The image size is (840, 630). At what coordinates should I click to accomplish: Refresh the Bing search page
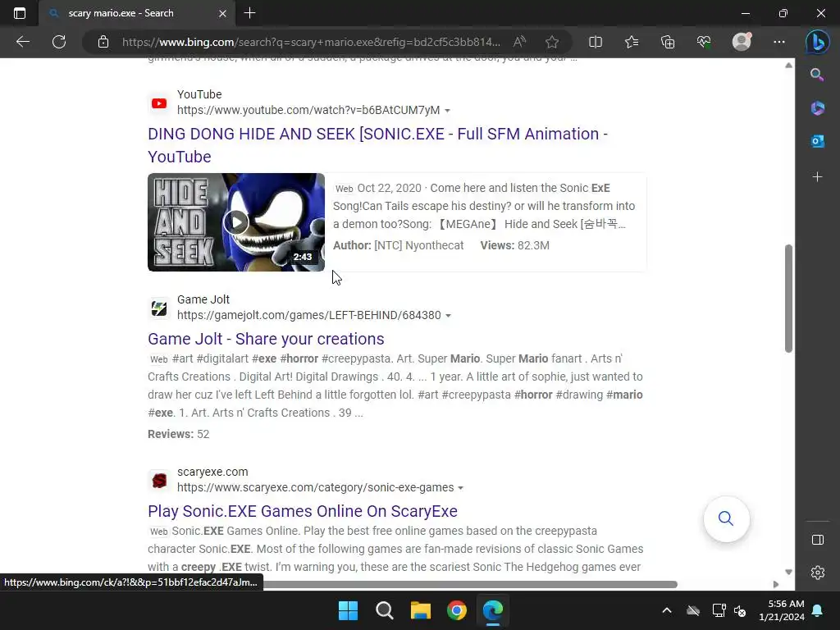(59, 42)
